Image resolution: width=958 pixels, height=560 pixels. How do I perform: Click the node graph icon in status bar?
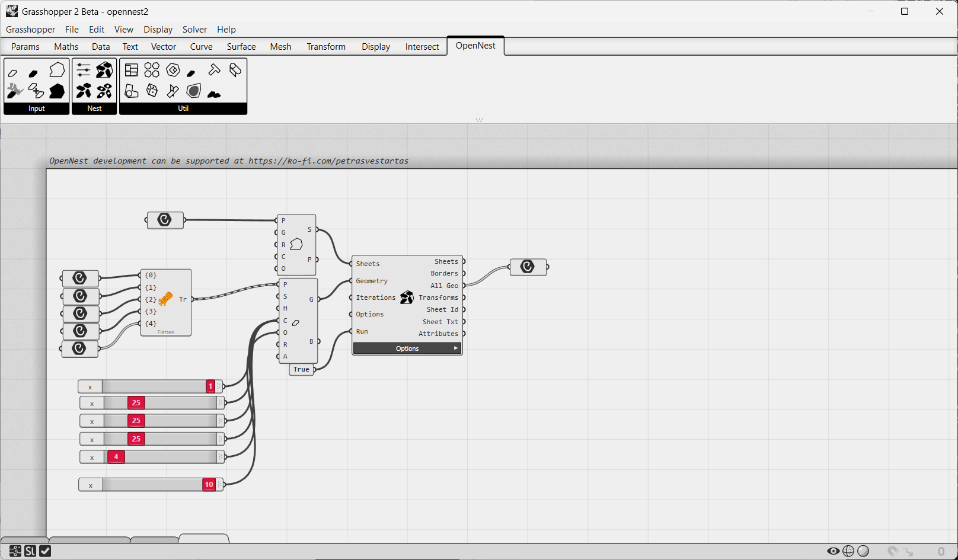point(15,551)
